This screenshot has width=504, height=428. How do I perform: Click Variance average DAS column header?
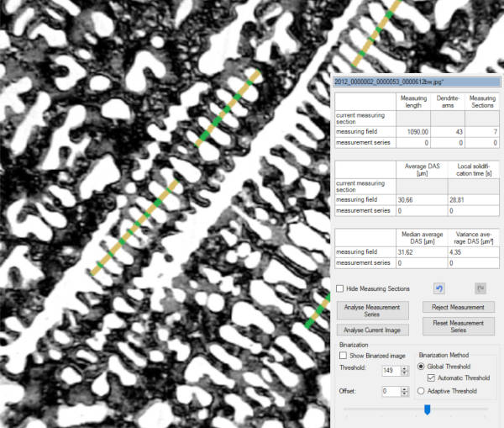[474, 238]
